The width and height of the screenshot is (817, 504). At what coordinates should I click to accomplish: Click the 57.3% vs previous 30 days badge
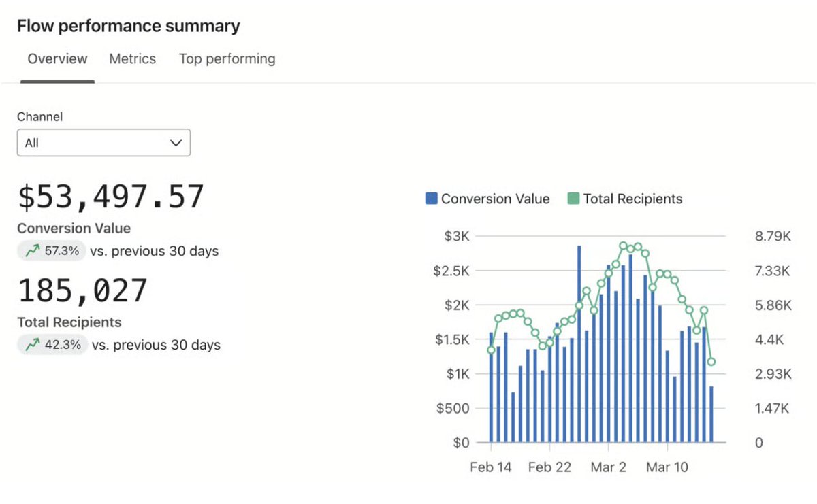(x=53, y=251)
